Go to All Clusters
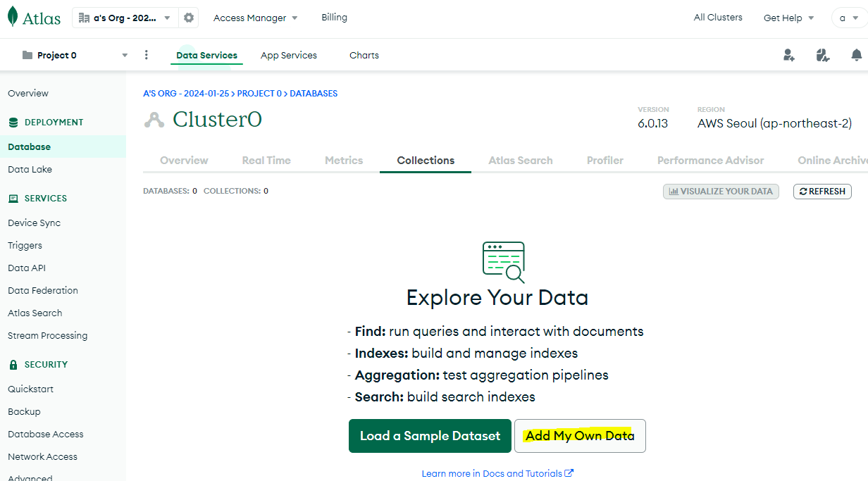Screen dimensions: 868x481 (718, 17)
